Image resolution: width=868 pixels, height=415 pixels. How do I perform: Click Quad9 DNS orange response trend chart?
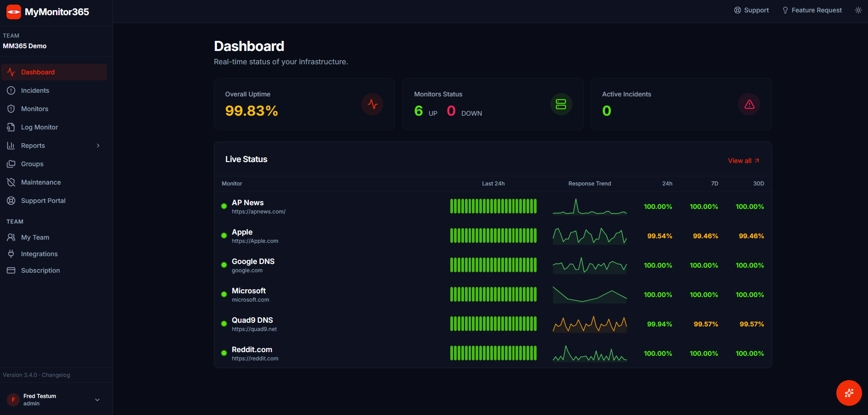click(590, 324)
